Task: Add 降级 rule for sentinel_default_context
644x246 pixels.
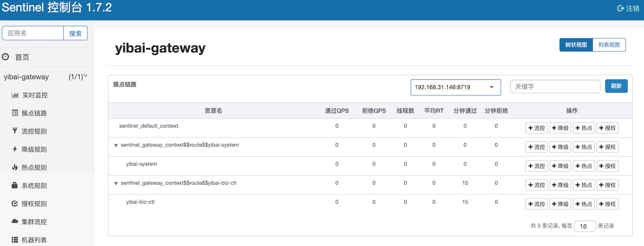Action: click(560, 128)
